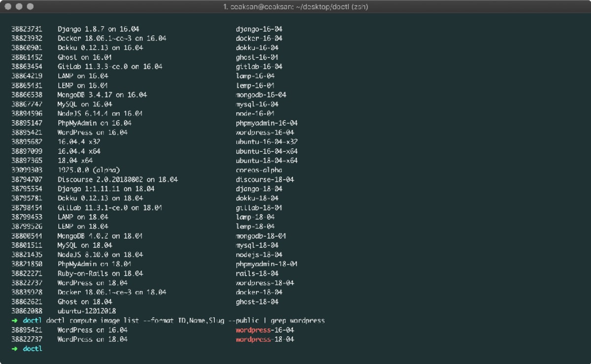Click the name "Discourse 2.0.20180802 on 18.04"
Screen dimensions: 591x364
[118, 180]
